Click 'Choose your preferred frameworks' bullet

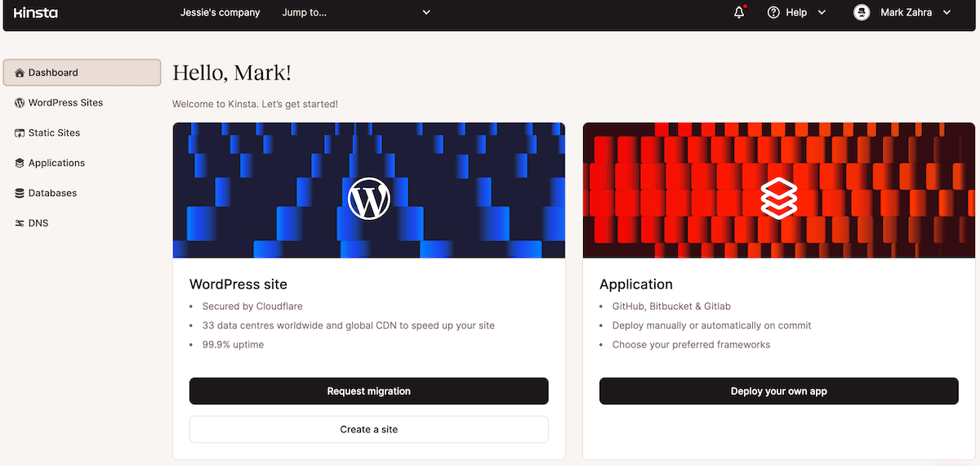(x=692, y=345)
